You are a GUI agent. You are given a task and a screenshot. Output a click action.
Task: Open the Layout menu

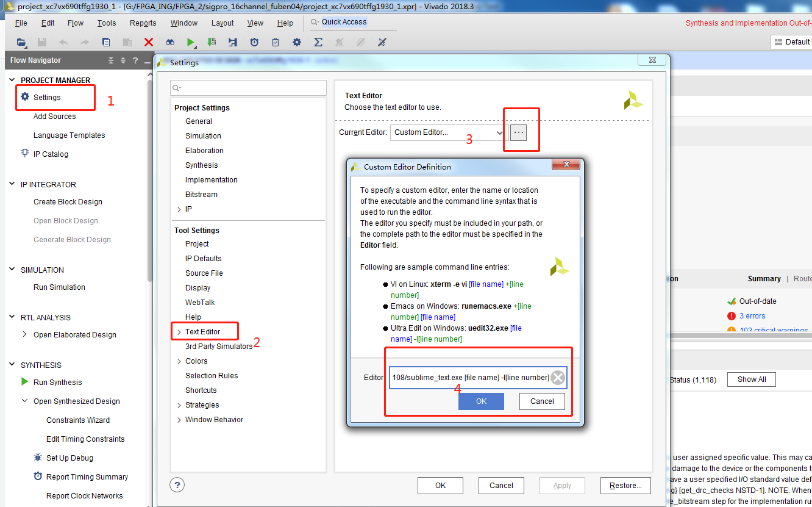click(223, 23)
